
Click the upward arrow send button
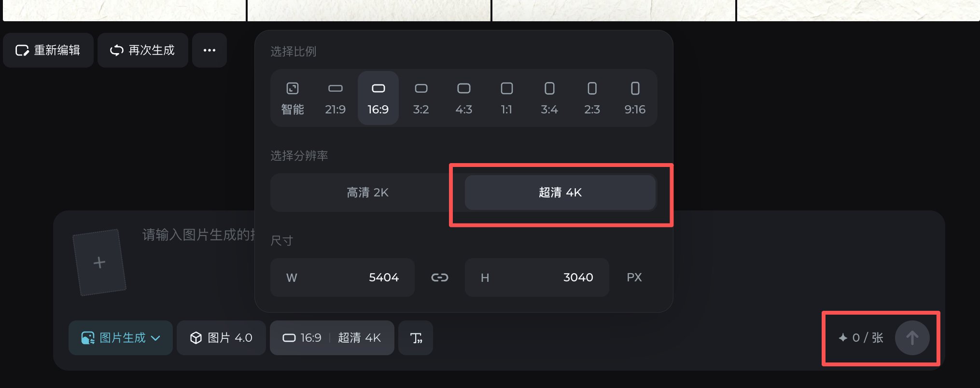coord(912,338)
